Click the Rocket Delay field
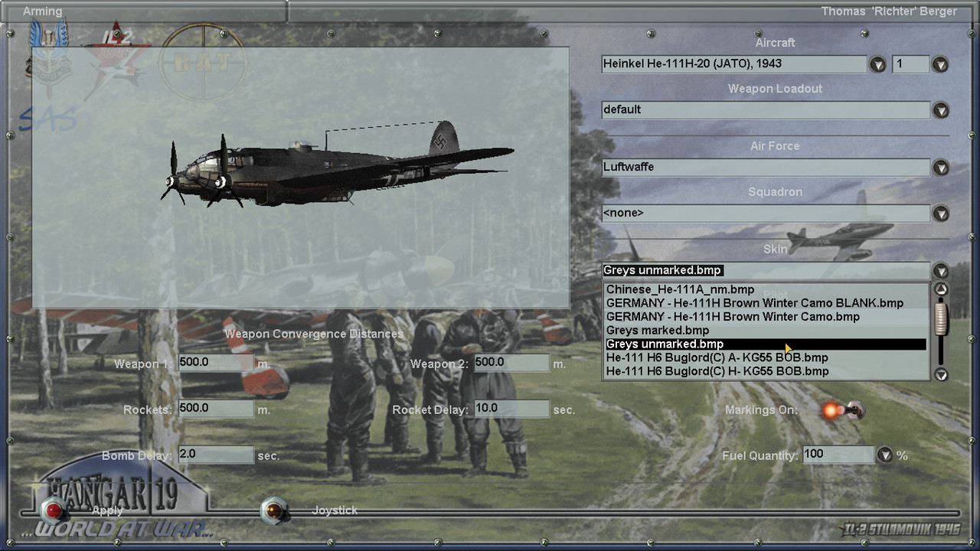This screenshot has width=980, height=551. point(511,409)
